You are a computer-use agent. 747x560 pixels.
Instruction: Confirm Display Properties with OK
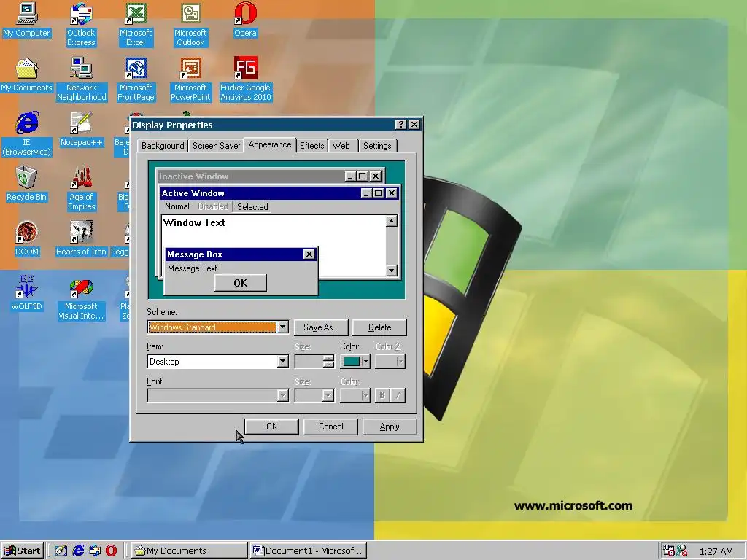coord(271,427)
